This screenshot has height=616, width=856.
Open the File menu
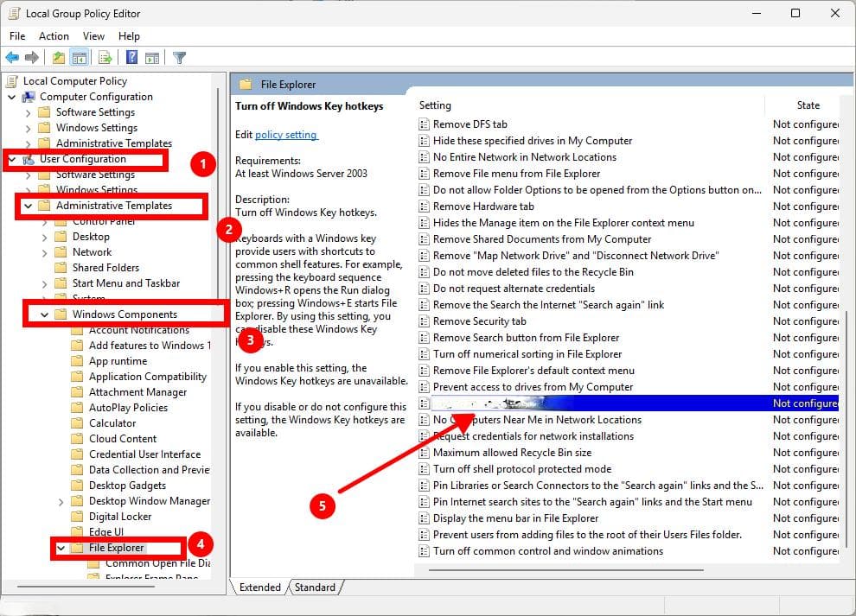point(17,36)
